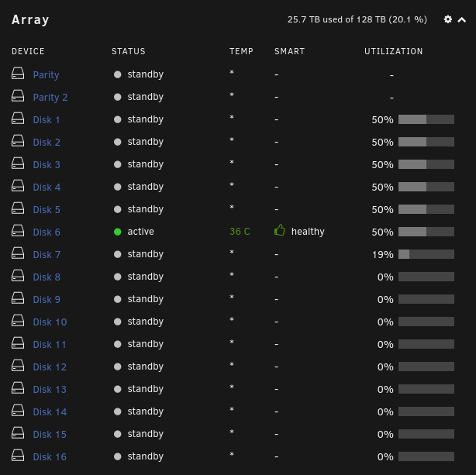This screenshot has width=476, height=475.
Task: Click the Disk 2 50% utilization bar
Action: coord(426,142)
